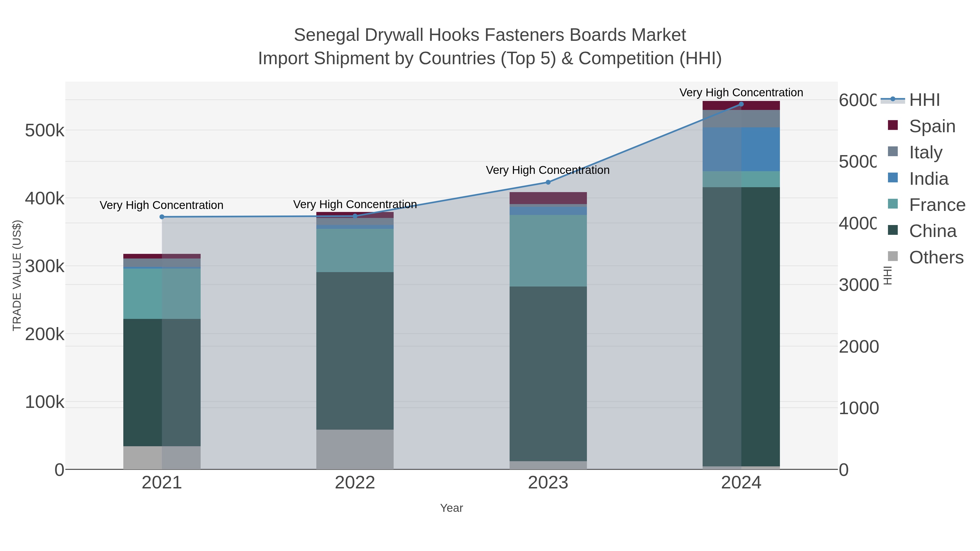Click the India segment of 2024 bar

tap(741, 149)
